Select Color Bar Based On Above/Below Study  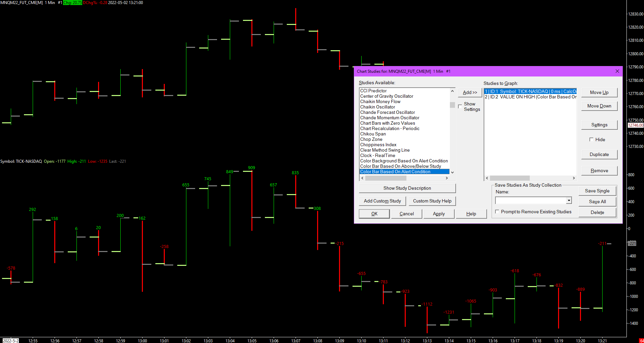coord(404,166)
